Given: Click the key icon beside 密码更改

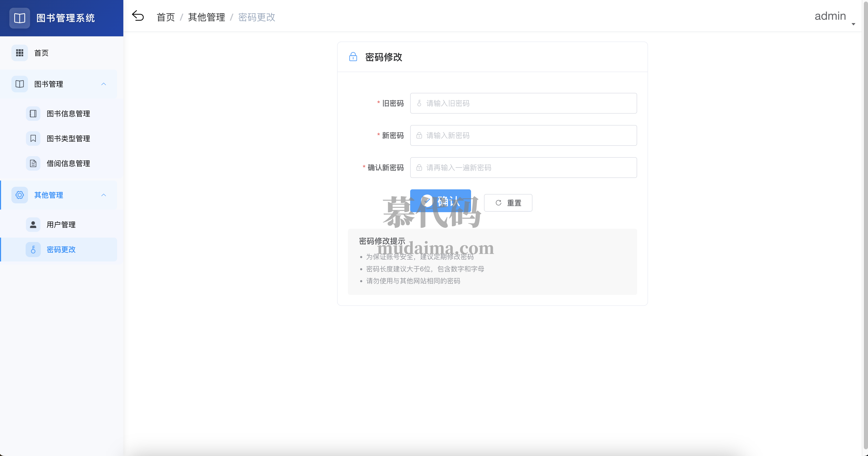Looking at the screenshot, I should click(33, 250).
